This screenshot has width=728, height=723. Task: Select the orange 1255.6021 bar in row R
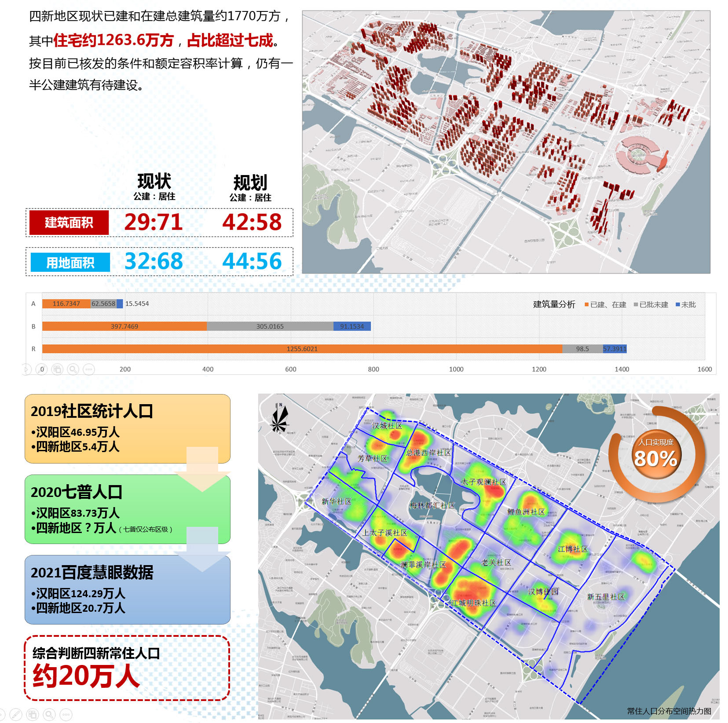302,349
